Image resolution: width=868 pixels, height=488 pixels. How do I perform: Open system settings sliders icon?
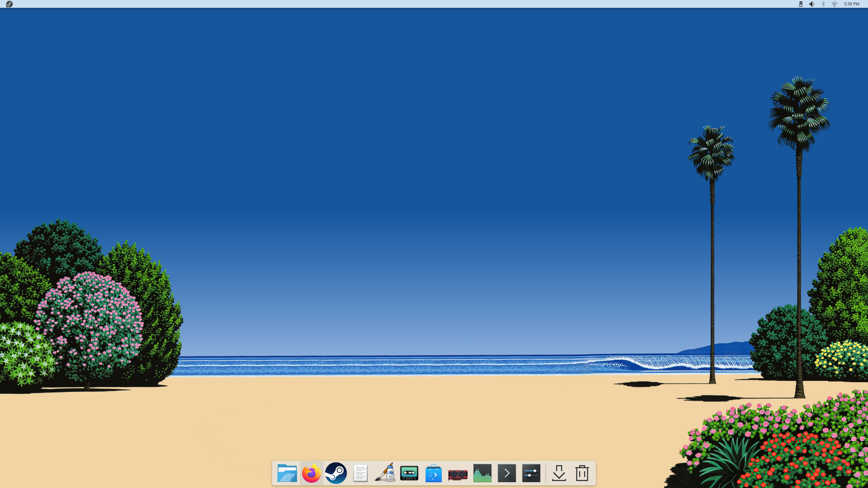531,473
